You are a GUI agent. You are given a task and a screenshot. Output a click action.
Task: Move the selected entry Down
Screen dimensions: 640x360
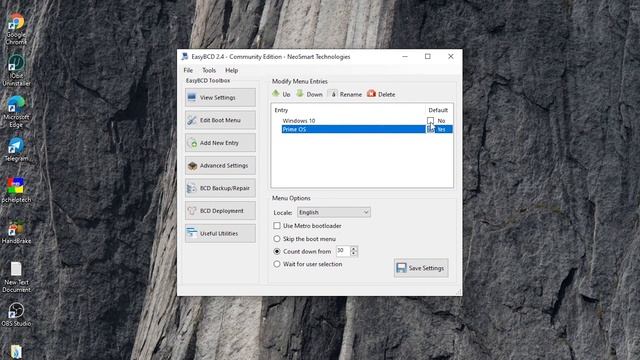pyautogui.click(x=309, y=94)
